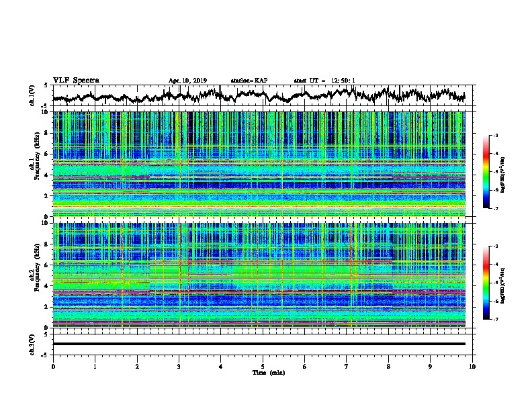Click the ch.1 waveform trace in the top panel
The image size is (532, 411).
point(259,95)
